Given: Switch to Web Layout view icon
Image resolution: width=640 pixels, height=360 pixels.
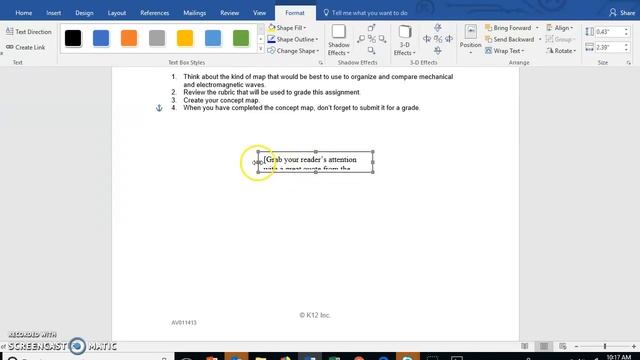Looking at the screenshot, I should click(x=563, y=346).
